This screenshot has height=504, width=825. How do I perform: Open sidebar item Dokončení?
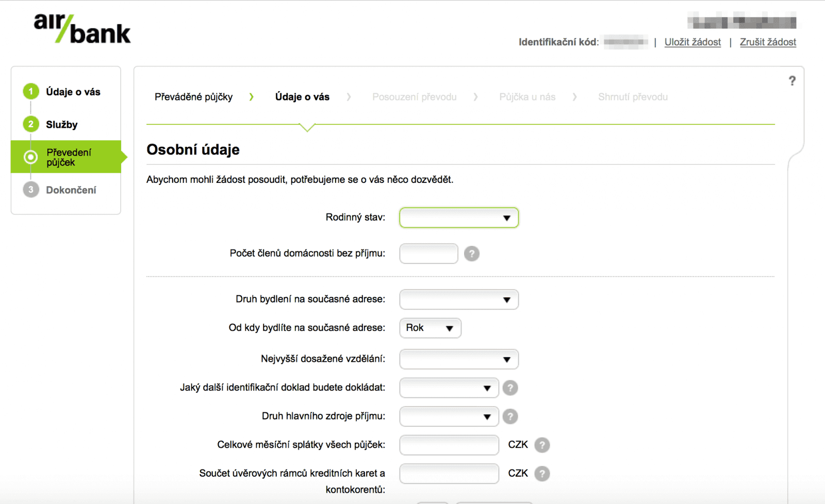point(71,190)
